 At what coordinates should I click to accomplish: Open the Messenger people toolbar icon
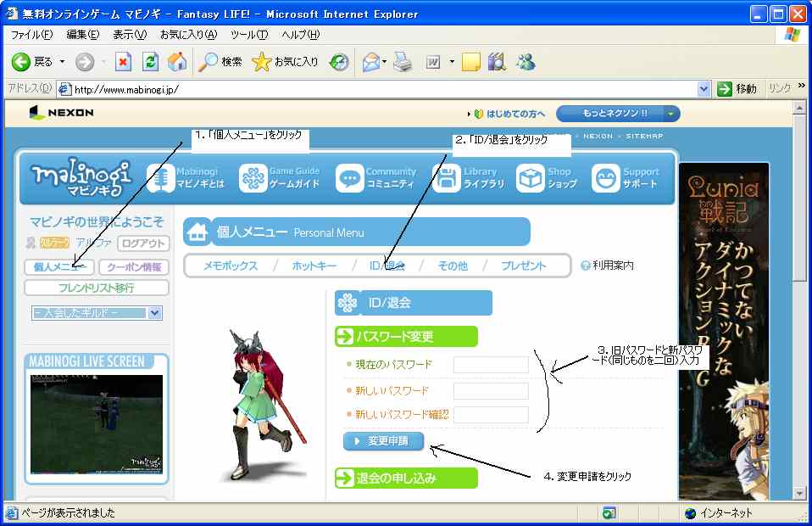[x=526, y=62]
